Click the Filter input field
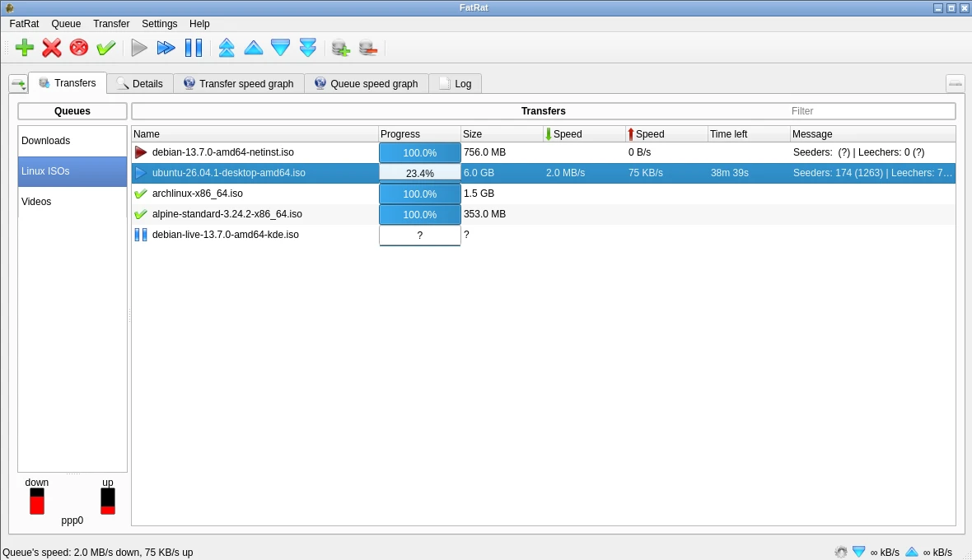This screenshot has width=972, height=560. point(871,111)
